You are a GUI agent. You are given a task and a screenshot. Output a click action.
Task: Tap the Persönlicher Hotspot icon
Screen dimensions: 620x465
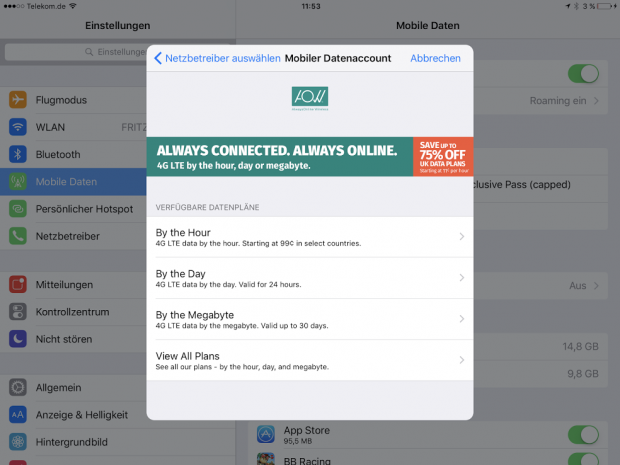[18, 209]
